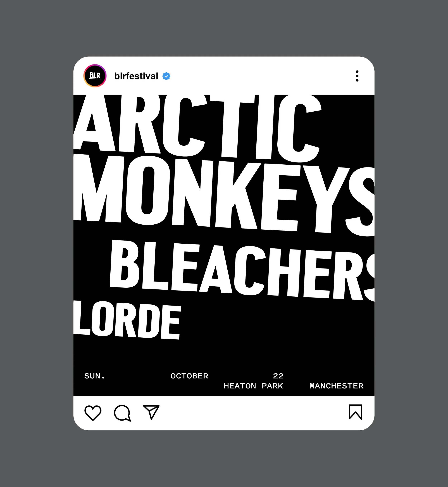Image resolution: width=448 pixels, height=487 pixels.
Task: Visit the blrfestival profile username
Action: click(x=136, y=76)
